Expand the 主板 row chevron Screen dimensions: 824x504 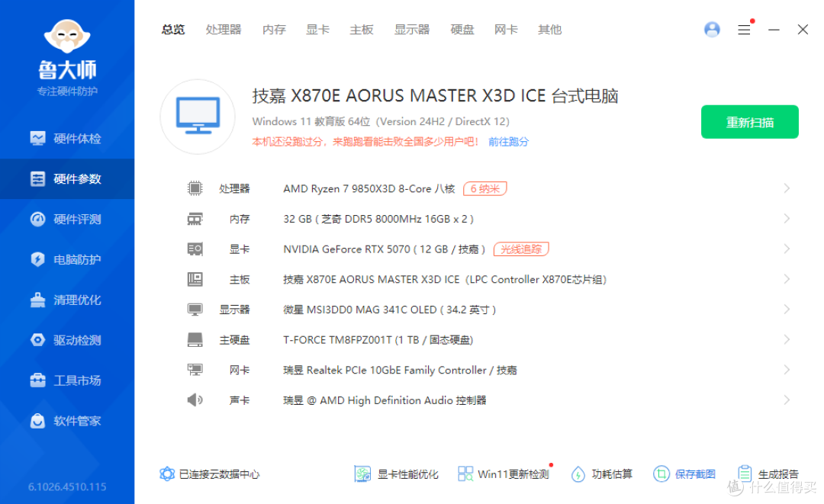[787, 279]
